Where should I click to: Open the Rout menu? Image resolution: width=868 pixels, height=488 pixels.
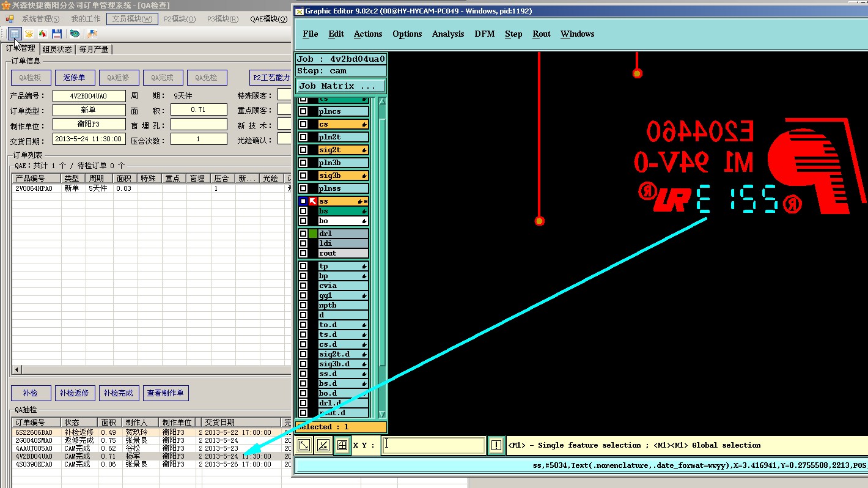tap(542, 34)
